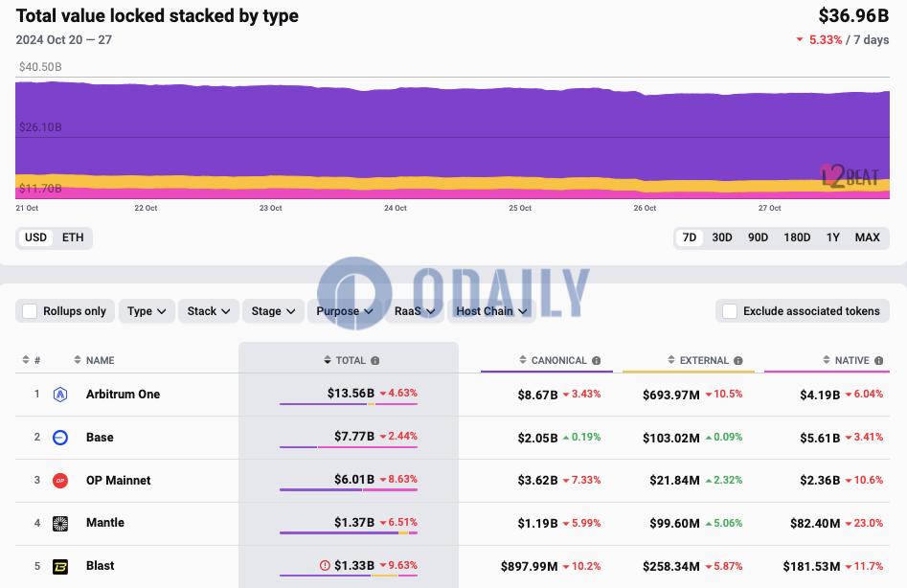907x588 pixels.
Task: Click the info icon beside NATIVE
Action: [878, 361]
